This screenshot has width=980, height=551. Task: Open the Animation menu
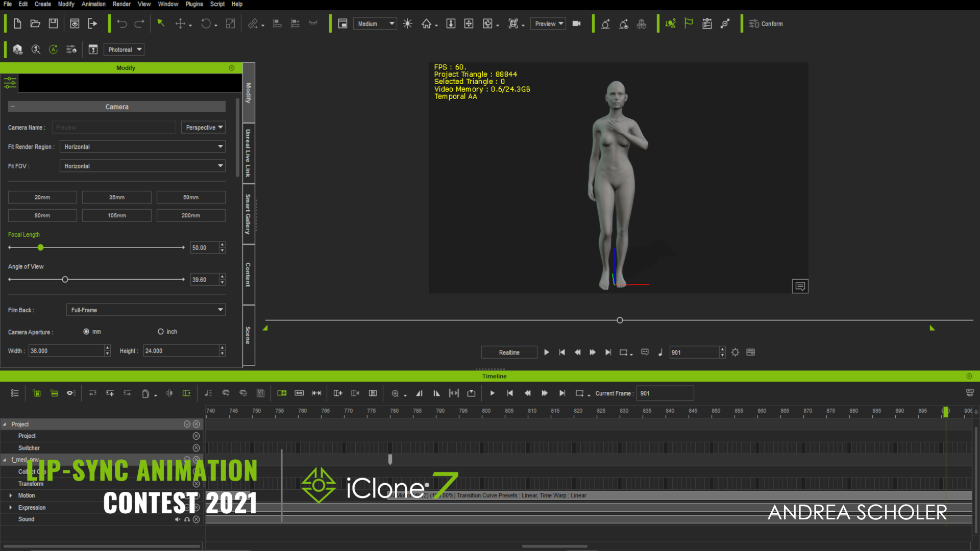(93, 4)
